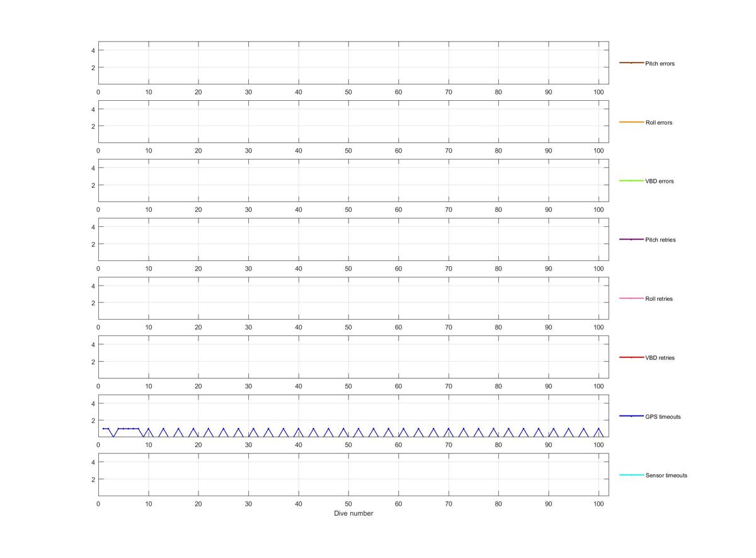The height and width of the screenshot is (558, 756).
Task: Click the VBD errors legend label
Action: coord(660,182)
